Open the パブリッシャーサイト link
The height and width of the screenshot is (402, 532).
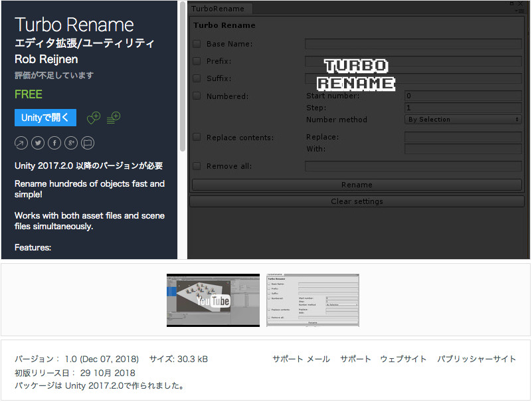476,359
